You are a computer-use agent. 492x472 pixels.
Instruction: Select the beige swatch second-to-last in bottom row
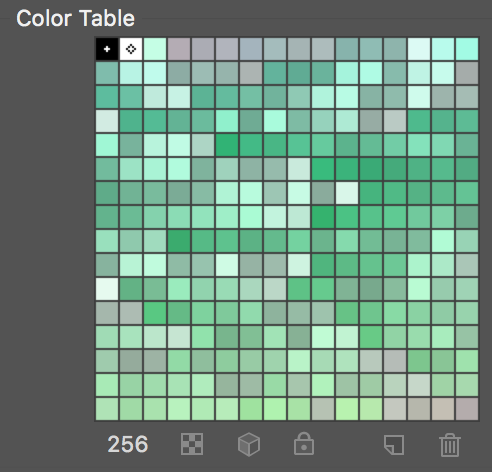(443, 409)
